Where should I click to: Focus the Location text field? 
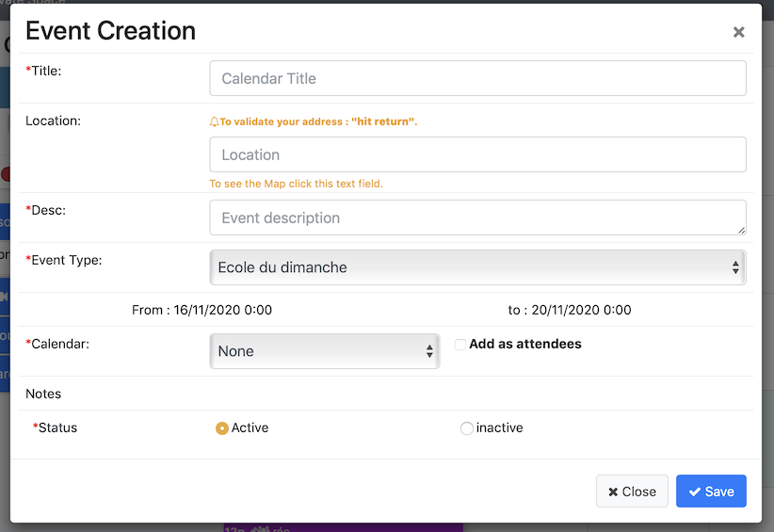(x=477, y=154)
